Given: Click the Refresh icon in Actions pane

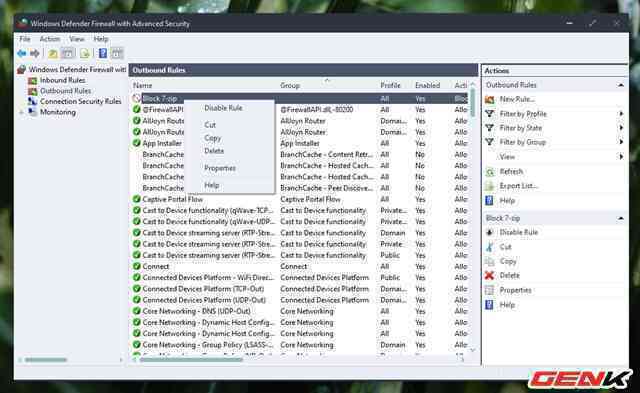Looking at the screenshot, I should 490,172.
